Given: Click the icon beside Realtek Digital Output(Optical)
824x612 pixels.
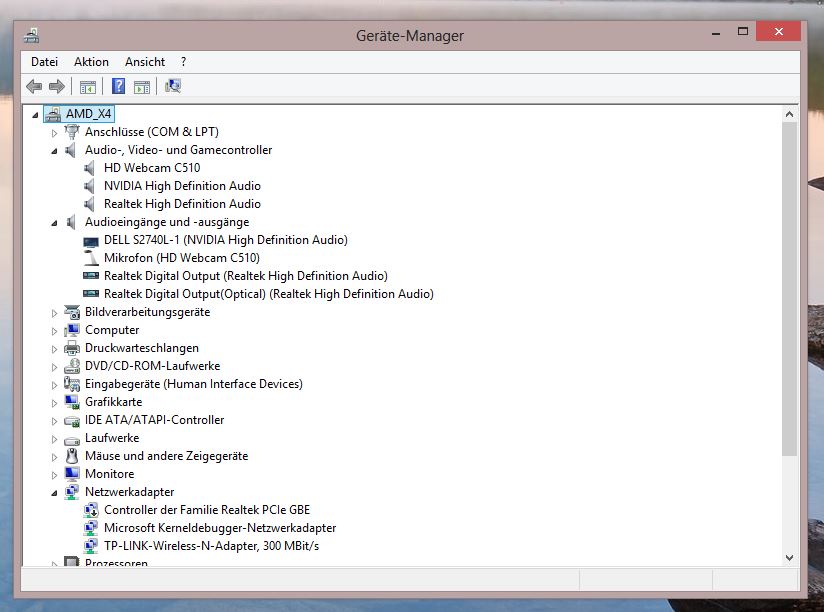Looking at the screenshot, I should [x=91, y=293].
